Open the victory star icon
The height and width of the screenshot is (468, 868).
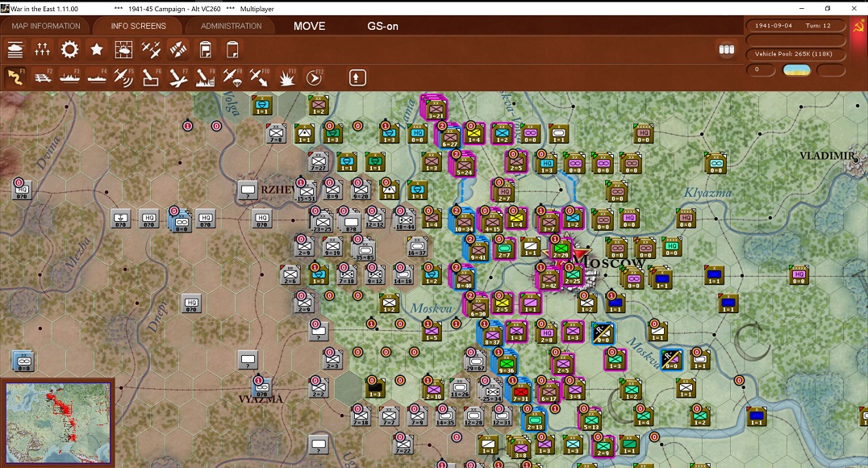coord(96,50)
